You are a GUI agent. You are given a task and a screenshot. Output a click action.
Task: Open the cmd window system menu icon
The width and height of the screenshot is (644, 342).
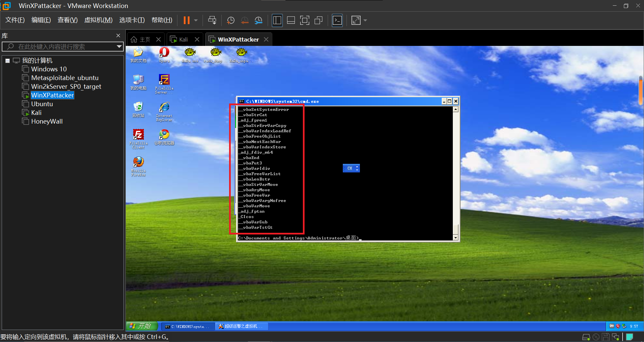click(x=241, y=101)
